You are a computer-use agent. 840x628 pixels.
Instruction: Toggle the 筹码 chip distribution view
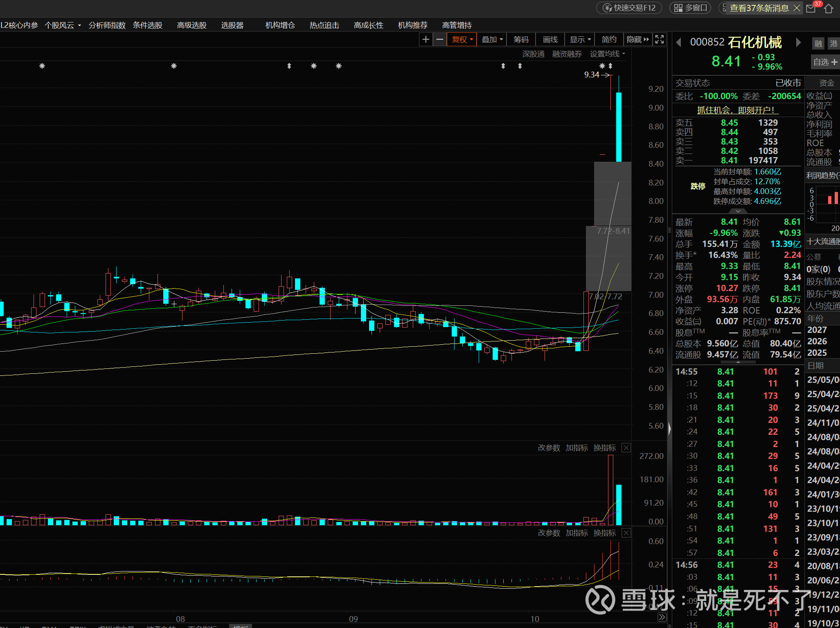point(521,39)
